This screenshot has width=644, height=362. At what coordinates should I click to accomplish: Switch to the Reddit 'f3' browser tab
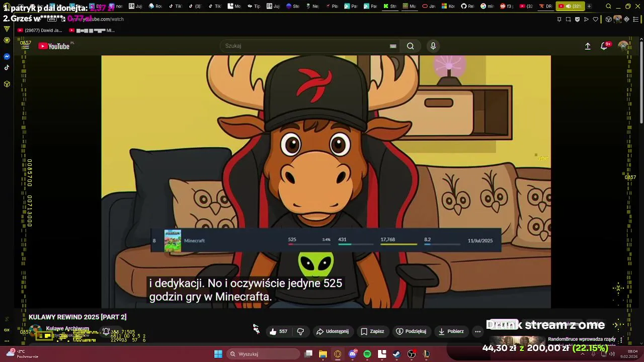[x=507, y=6]
